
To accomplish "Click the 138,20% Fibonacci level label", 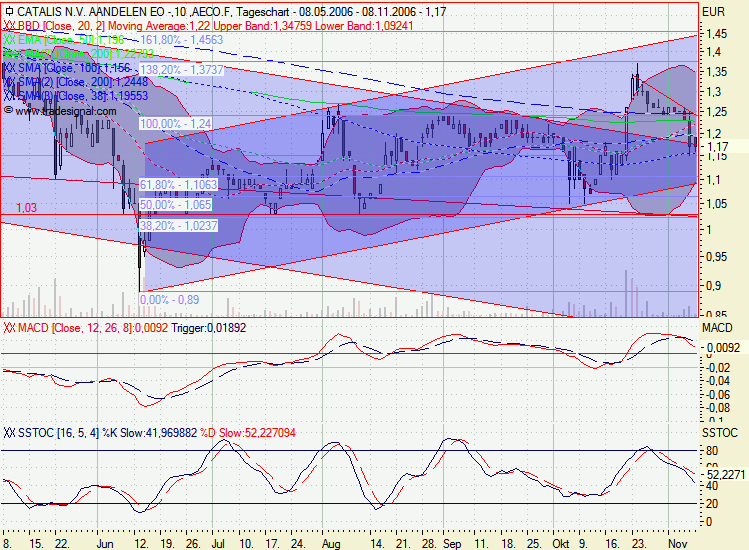I will pos(181,69).
